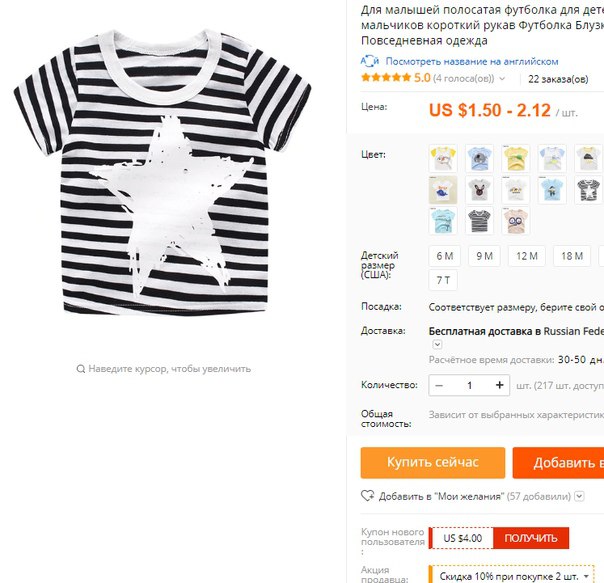Click the five-star rating icons
This screenshot has height=583, width=604.
point(386,77)
